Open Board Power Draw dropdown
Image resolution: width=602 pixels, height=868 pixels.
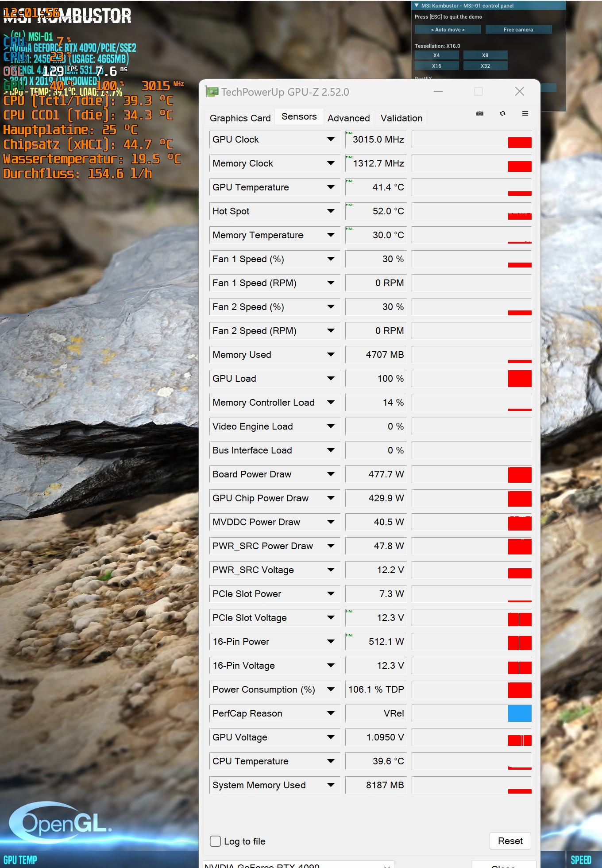click(x=331, y=474)
